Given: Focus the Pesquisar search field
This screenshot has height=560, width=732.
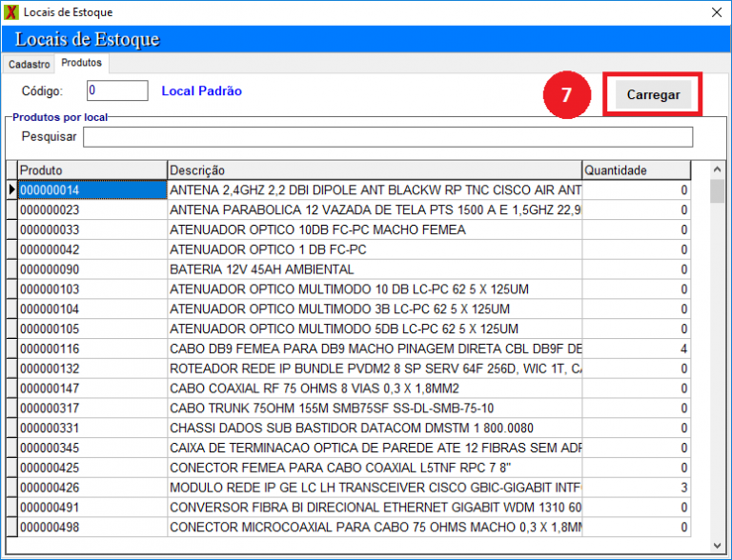Looking at the screenshot, I should pos(387,137).
